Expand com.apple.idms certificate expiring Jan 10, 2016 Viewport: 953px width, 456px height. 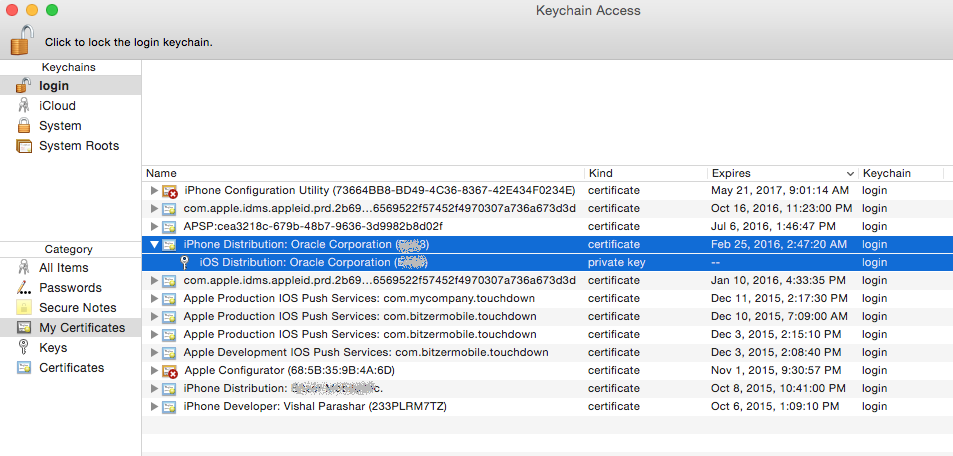pyautogui.click(x=154, y=280)
